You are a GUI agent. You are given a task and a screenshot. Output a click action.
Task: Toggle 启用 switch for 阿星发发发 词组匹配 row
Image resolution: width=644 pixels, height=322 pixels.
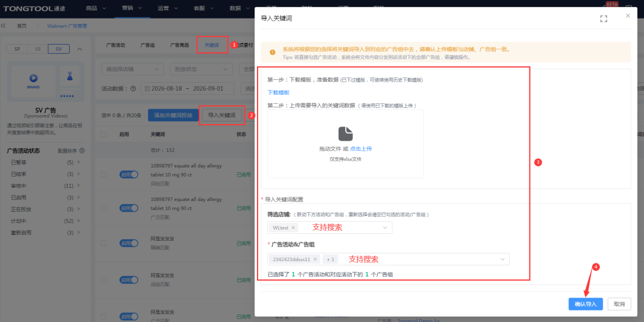coord(129,280)
